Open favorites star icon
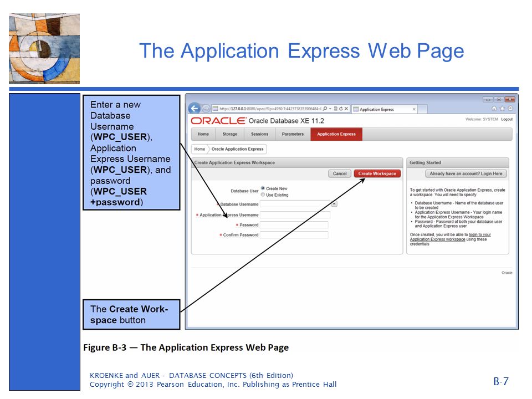 coord(502,108)
